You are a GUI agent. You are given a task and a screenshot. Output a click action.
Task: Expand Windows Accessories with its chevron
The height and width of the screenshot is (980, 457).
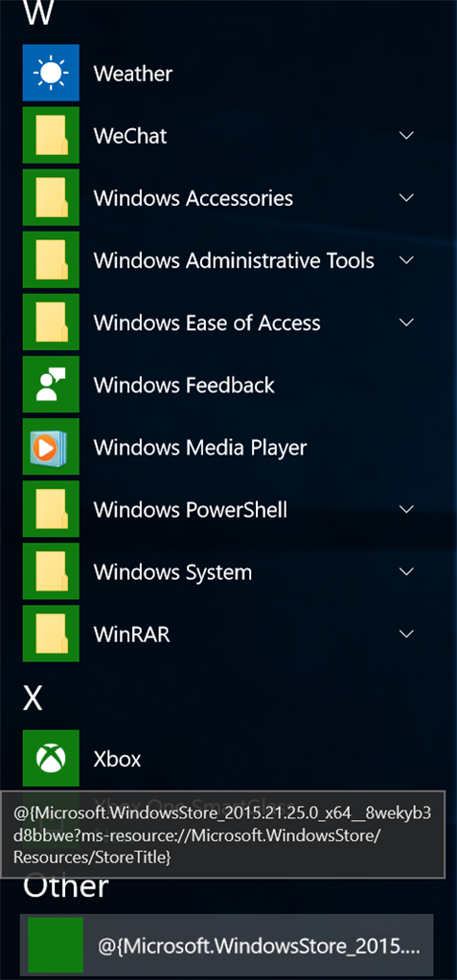pos(407,197)
